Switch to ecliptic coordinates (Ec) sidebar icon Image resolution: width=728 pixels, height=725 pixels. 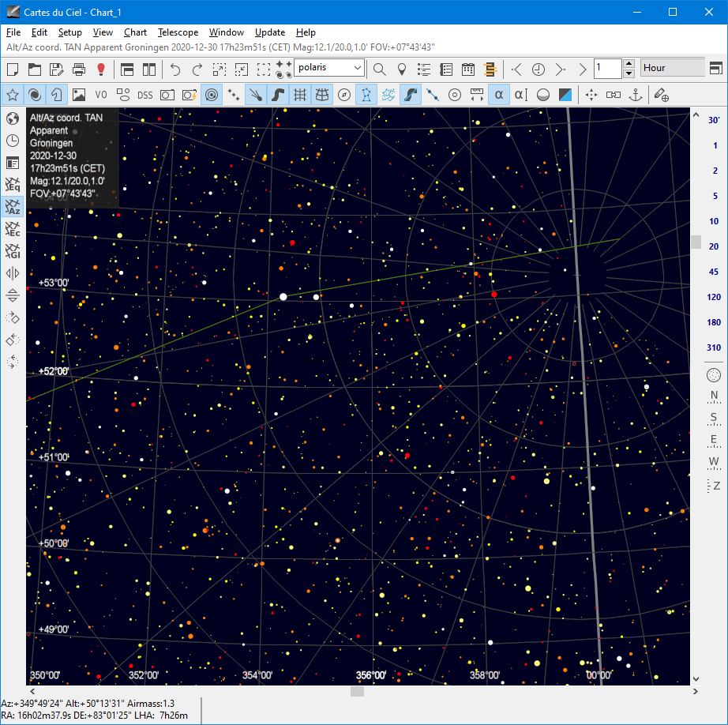tap(13, 229)
